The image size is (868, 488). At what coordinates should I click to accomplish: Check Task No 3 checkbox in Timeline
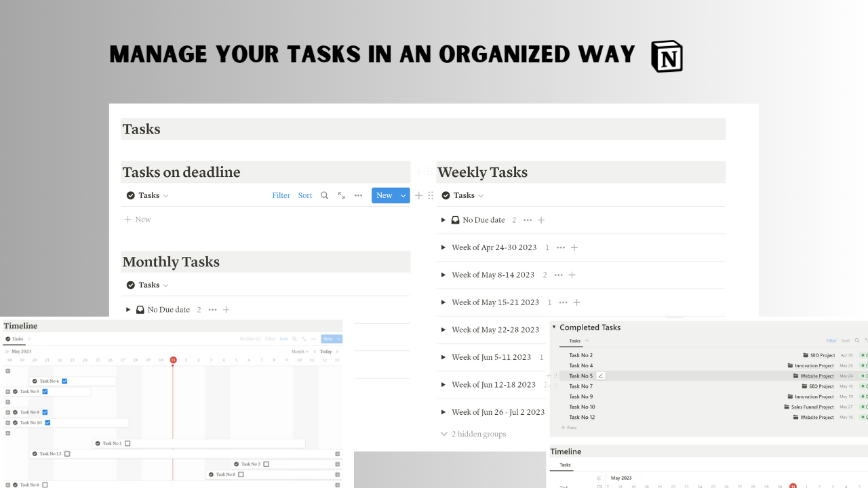[266, 464]
